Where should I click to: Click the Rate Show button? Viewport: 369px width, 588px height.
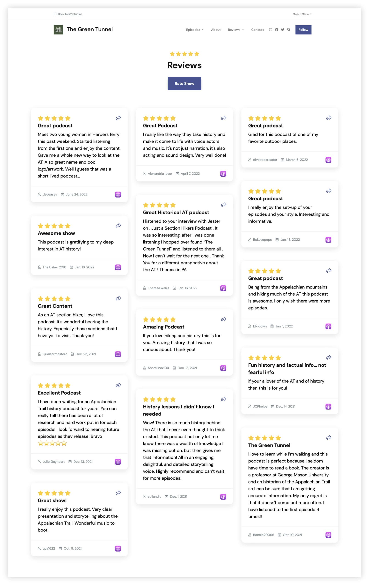pos(184,84)
